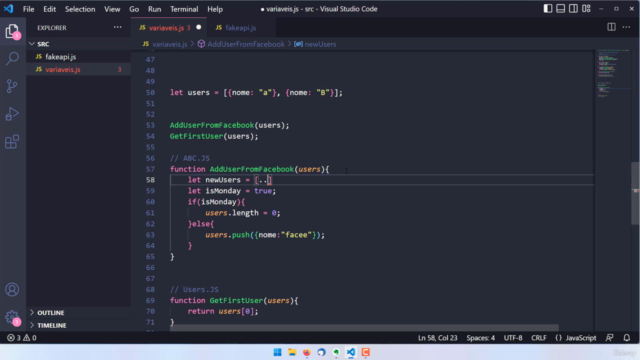Click the unsaved dot on variaveis.js tab
Viewport: 640px width, 360px height.
click(x=199, y=27)
